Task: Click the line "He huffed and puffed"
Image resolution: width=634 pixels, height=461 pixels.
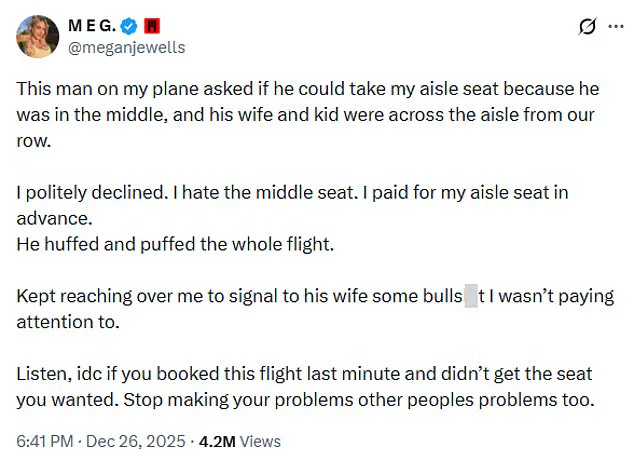Action: click(x=150, y=244)
